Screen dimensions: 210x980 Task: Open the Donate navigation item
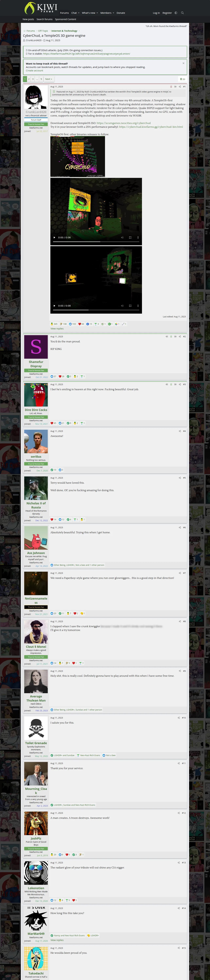point(121,13)
